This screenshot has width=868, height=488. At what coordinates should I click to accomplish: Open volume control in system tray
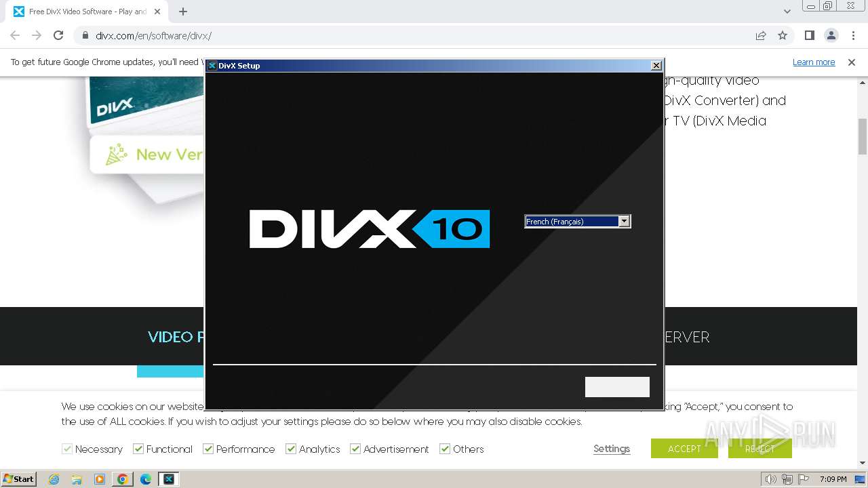pyautogui.click(x=771, y=479)
